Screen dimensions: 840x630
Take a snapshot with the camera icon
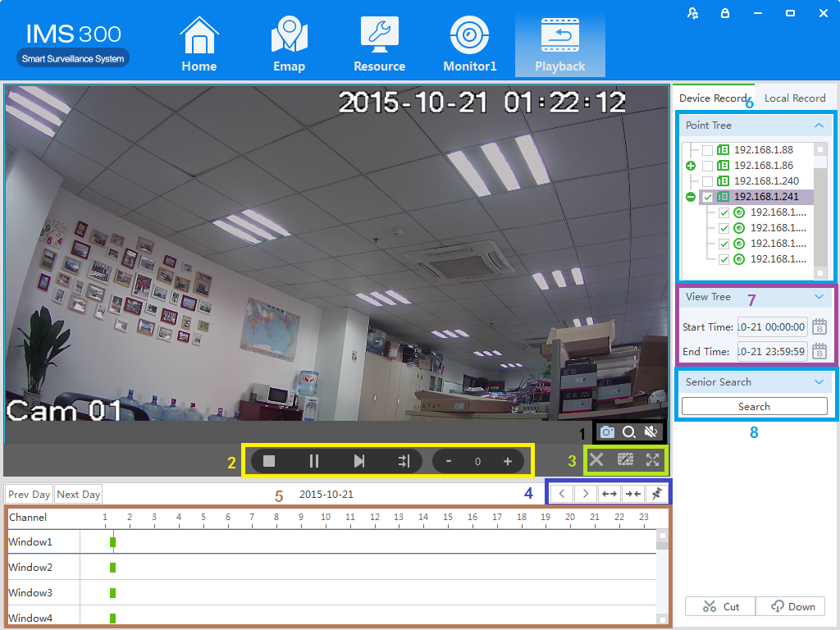[x=605, y=431]
